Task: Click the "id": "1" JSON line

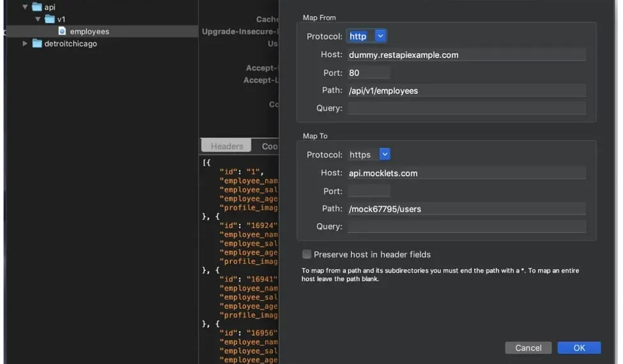Action: coord(242,172)
